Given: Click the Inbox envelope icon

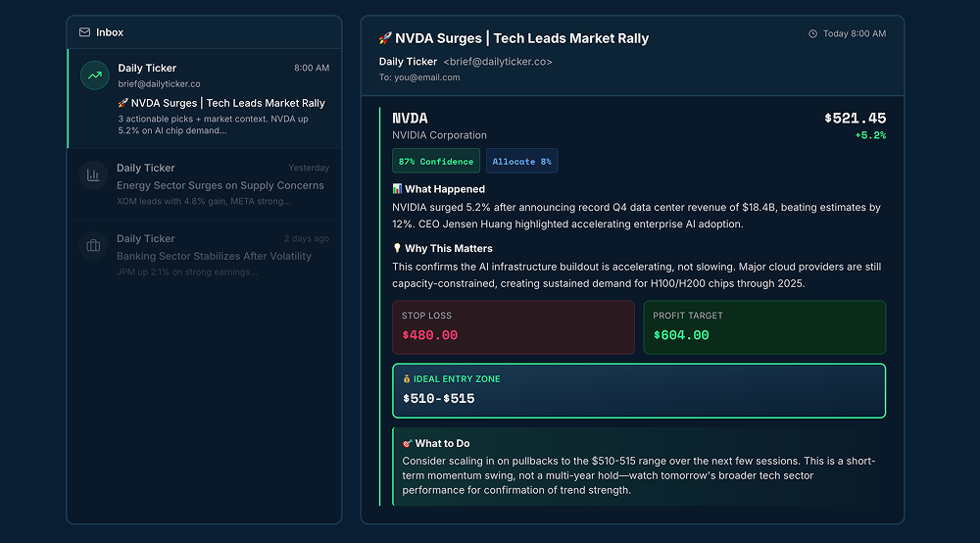Looking at the screenshot, I should click(84, 32).
